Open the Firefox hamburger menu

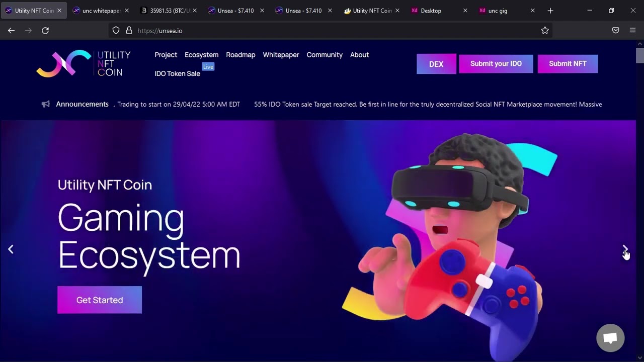pyautogui.click(x=632, y=31)
